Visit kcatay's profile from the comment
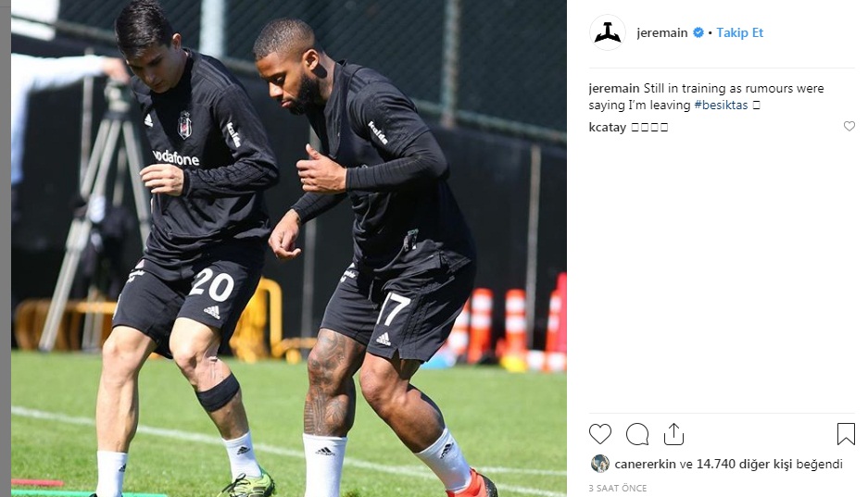The image size is (868, 497). (x=608, y=127)
